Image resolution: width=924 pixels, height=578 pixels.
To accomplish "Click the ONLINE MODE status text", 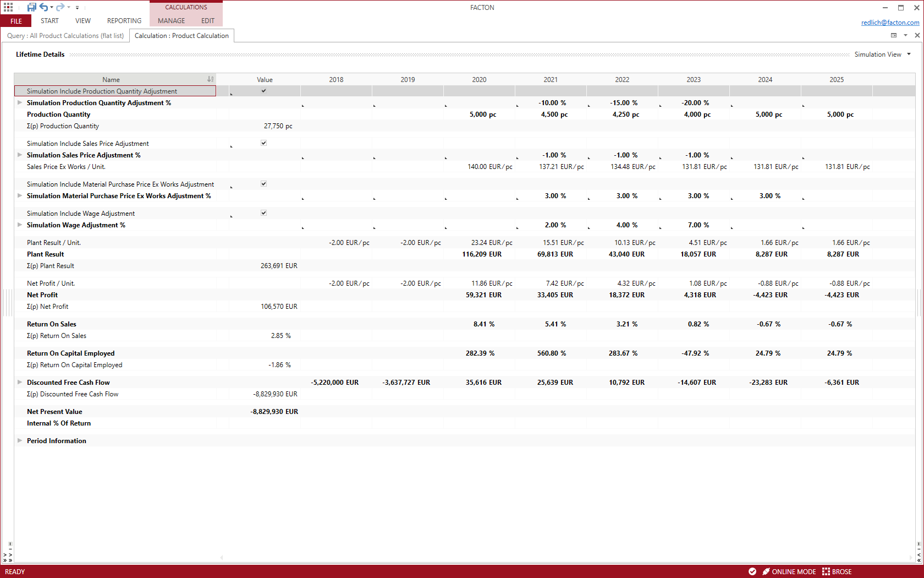I will 794,572.
